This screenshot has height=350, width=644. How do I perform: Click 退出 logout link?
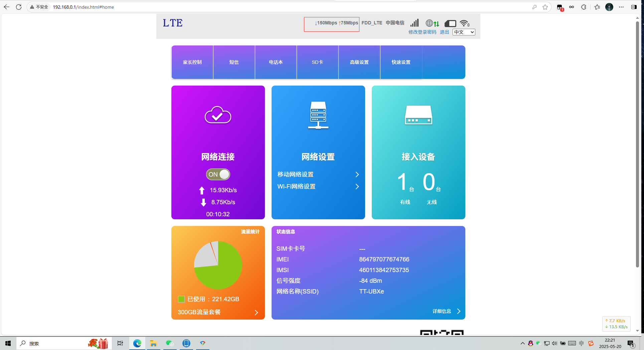click(x=444, y=32)
